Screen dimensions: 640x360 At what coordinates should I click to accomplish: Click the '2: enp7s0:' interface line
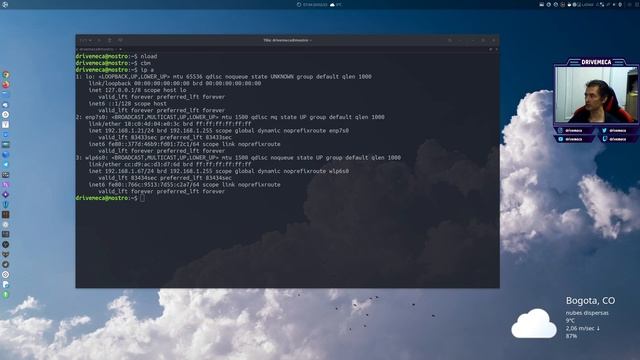(230, 117)
